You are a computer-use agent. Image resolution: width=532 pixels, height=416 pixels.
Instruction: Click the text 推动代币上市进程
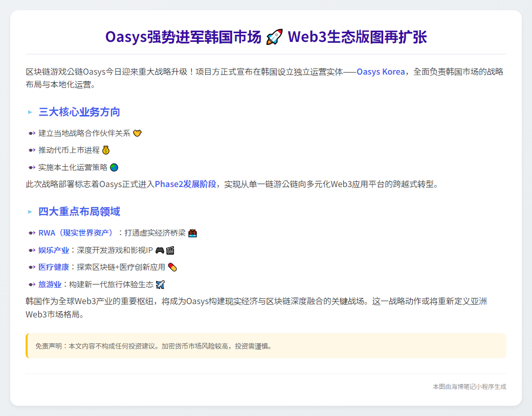pos(69,150)
